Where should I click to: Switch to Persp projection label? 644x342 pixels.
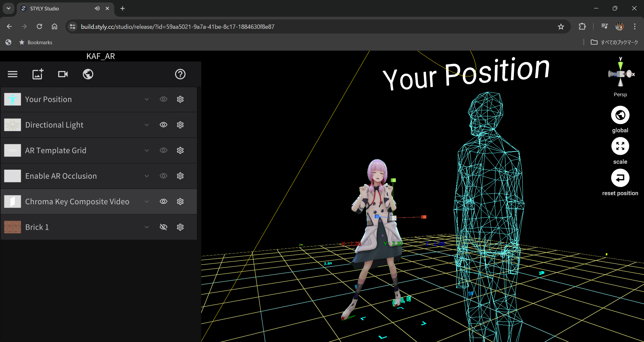[620, 95]
